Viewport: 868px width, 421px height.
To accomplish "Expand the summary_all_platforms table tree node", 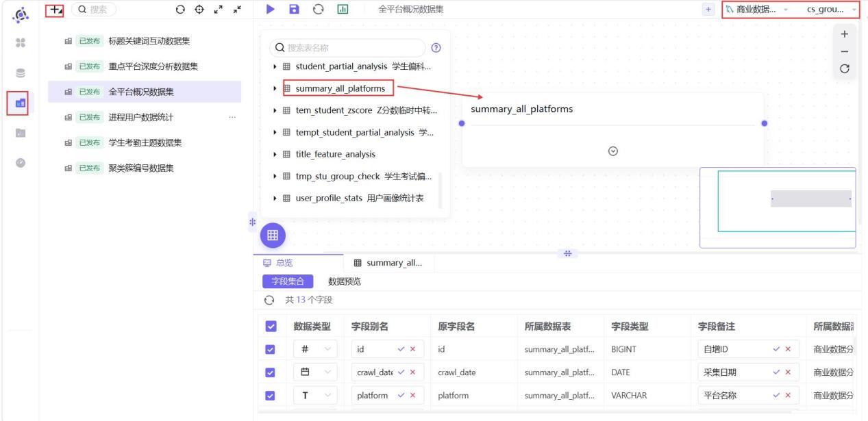I will (275, 88).
